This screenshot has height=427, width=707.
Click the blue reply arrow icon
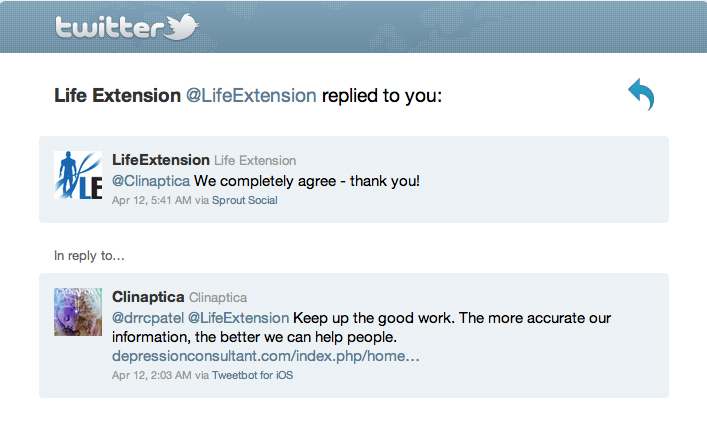click(x=641, y=95)
